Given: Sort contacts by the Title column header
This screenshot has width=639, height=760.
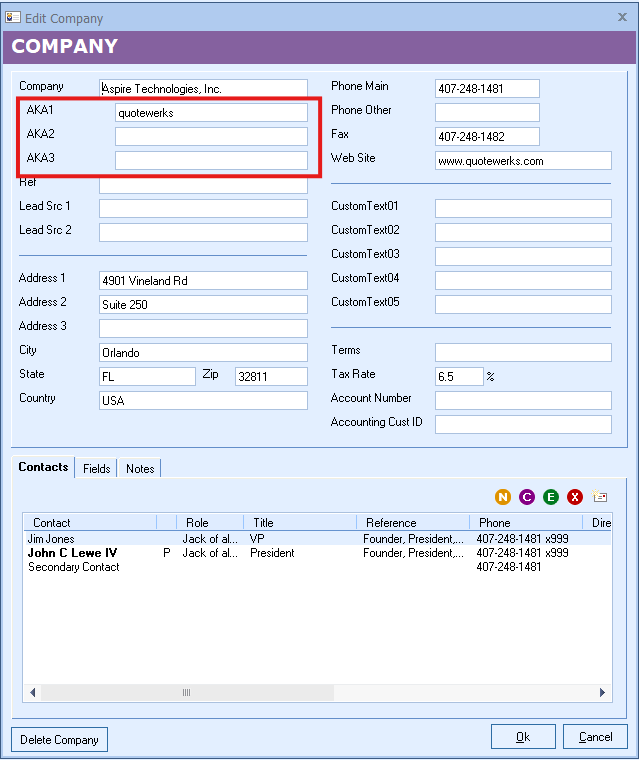Looking at the screenshot, I should click(299, 522).
